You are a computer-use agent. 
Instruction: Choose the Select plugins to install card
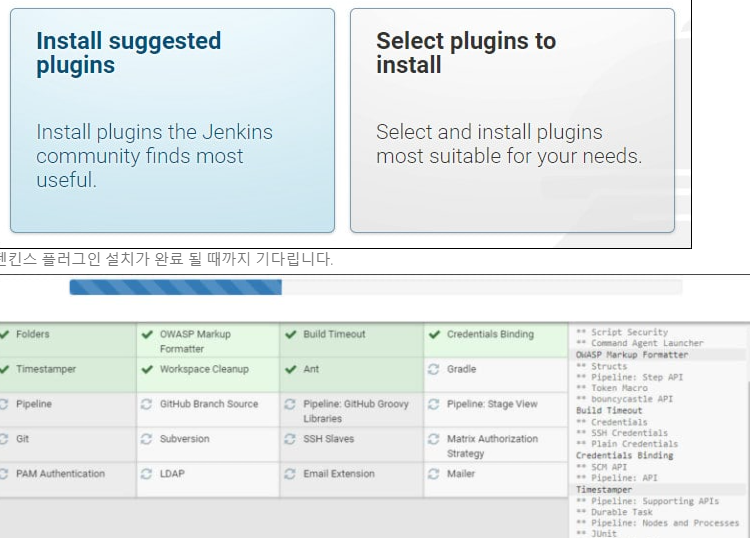(x=512, y=121)
